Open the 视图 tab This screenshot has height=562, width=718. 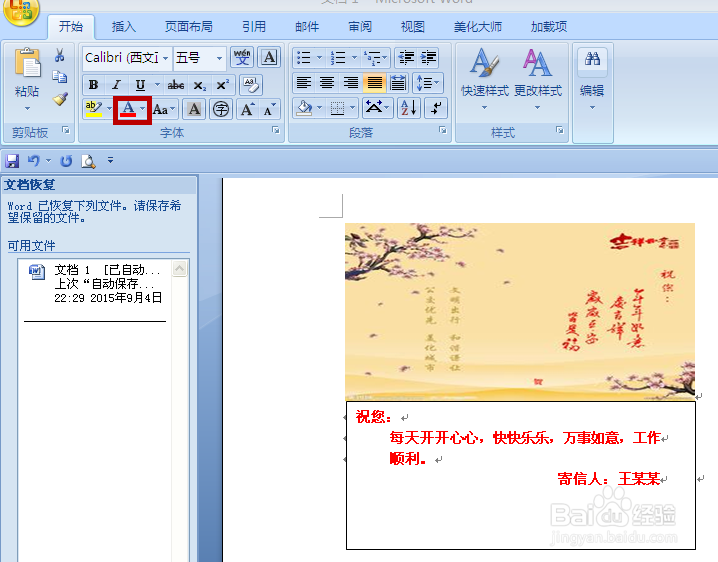413,27
